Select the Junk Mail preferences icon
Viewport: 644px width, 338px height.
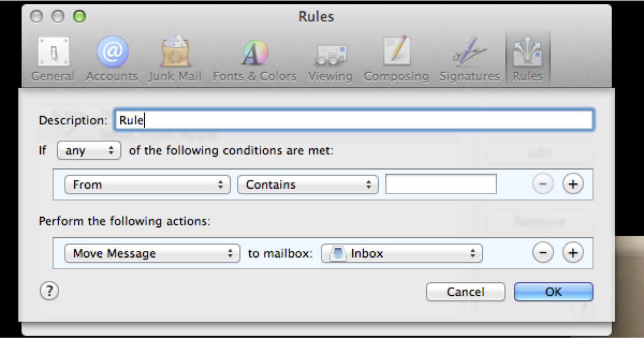[x=175, y=58]
